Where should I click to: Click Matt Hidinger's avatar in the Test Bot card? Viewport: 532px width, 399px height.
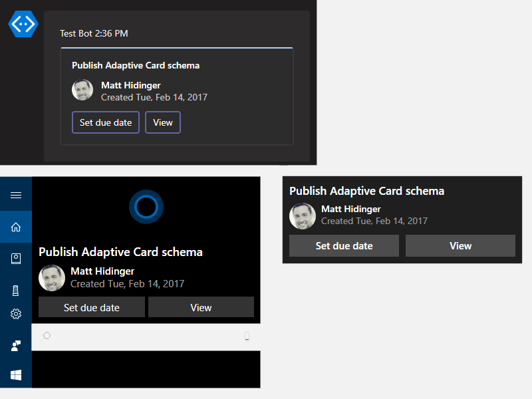pyautogui.click(x=82, y=90)
